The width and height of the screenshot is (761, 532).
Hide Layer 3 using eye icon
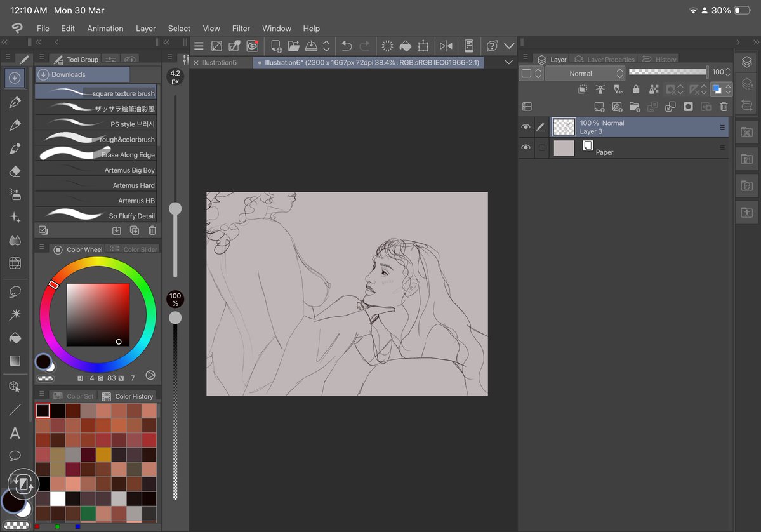526,127
